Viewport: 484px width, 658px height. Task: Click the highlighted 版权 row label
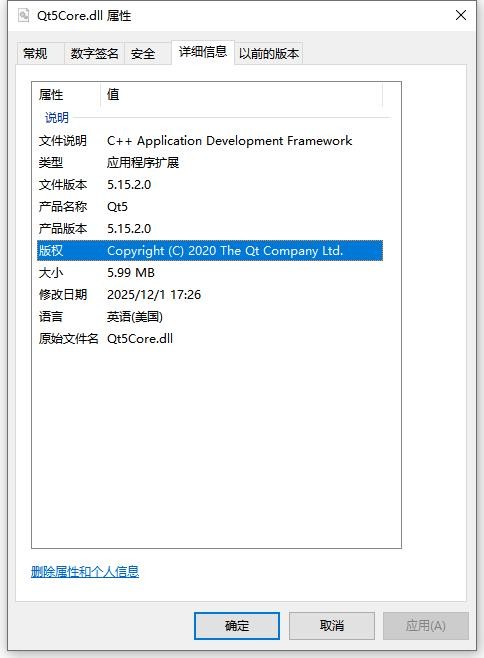[51, 251]
